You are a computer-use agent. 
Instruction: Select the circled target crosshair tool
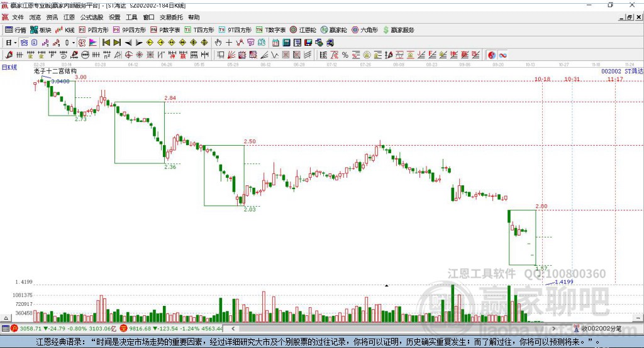click(128, 55)
